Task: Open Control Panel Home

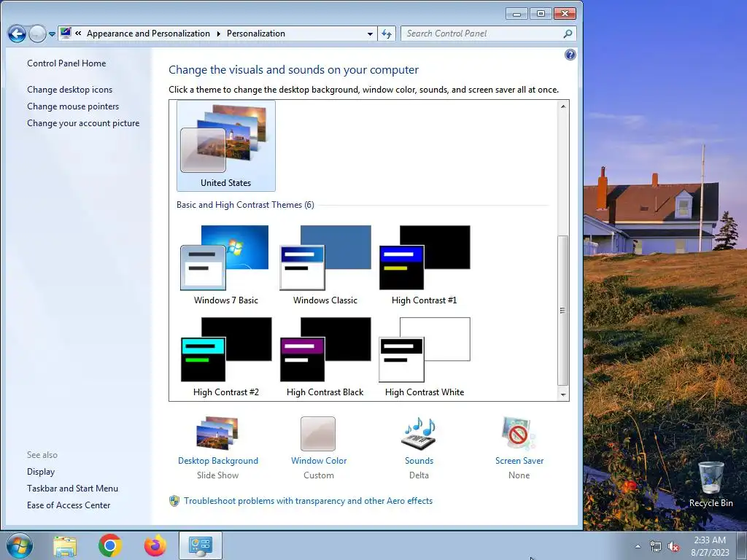Action: pyautogui.click(x=66, y=63)
